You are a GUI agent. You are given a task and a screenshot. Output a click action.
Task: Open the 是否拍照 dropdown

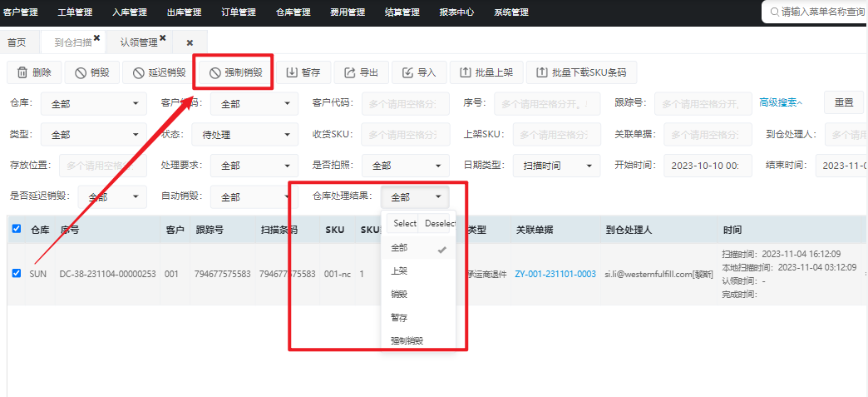[x=405, y=166]
